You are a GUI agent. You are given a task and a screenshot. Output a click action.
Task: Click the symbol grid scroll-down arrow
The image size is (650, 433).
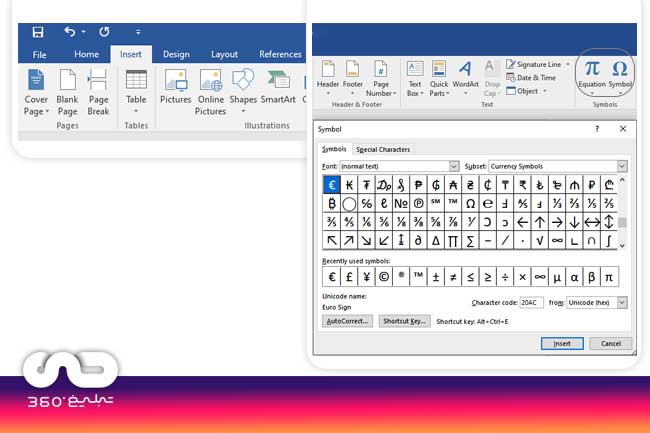pos(622,245)
